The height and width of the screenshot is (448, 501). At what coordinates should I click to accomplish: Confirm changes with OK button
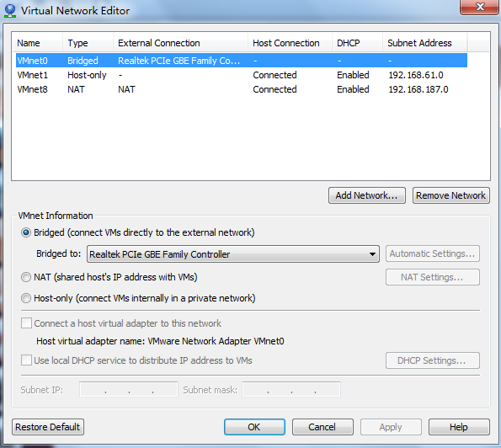pos(254,427)
